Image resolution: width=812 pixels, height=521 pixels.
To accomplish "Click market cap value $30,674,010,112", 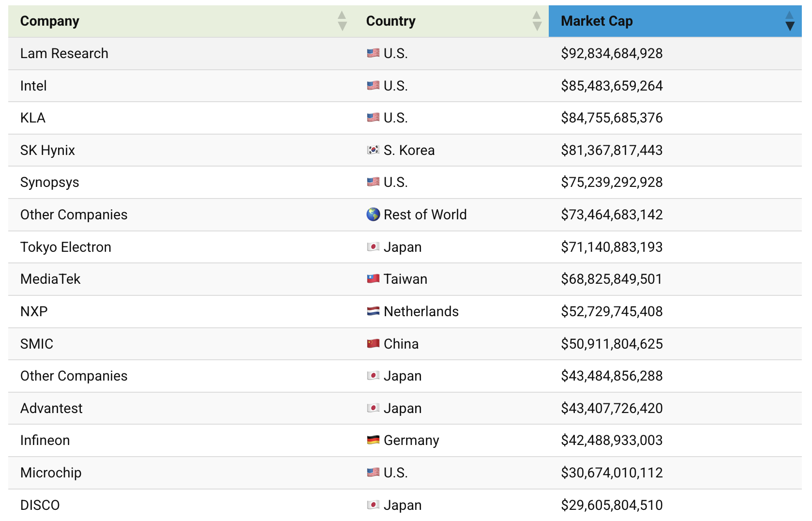I will [x=612, y=473].
